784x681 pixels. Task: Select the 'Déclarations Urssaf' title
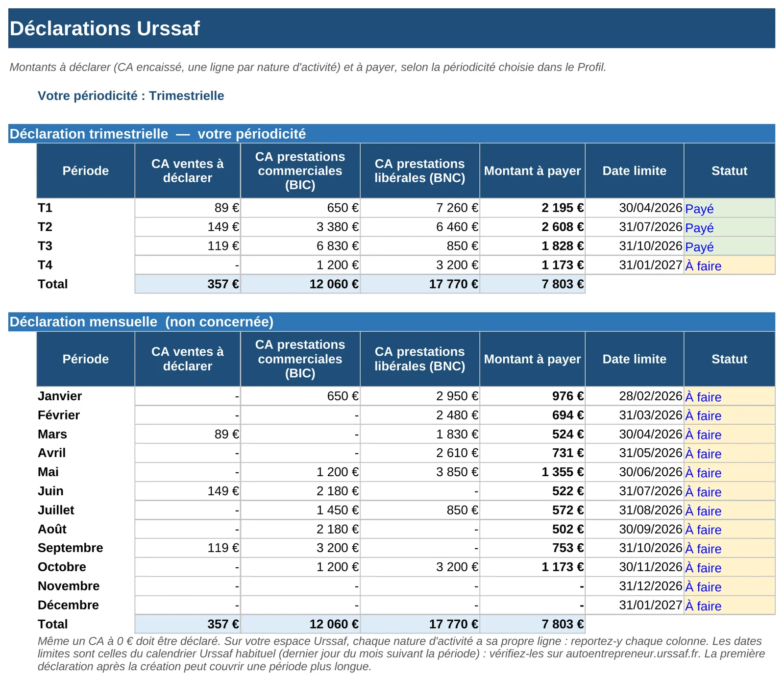point(105,28)
